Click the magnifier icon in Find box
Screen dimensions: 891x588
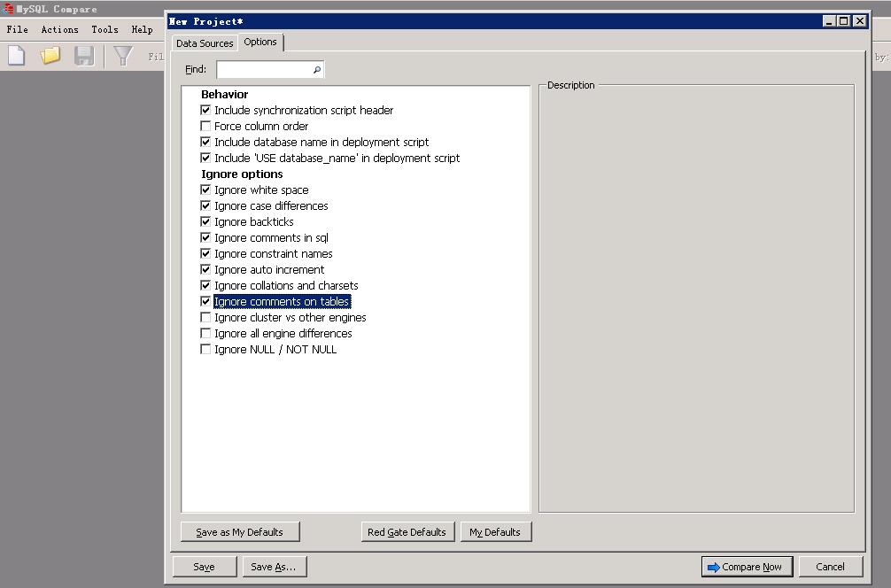click(316, 69)
